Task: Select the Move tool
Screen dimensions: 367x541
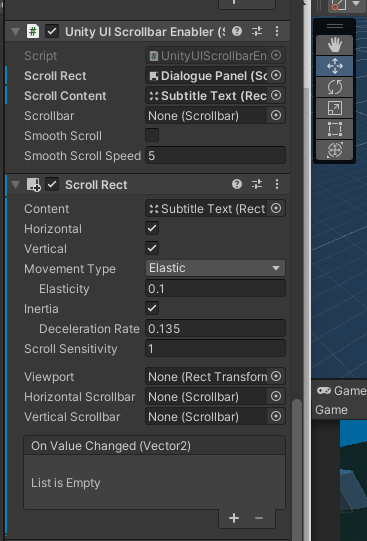Action: pos(335,66)
